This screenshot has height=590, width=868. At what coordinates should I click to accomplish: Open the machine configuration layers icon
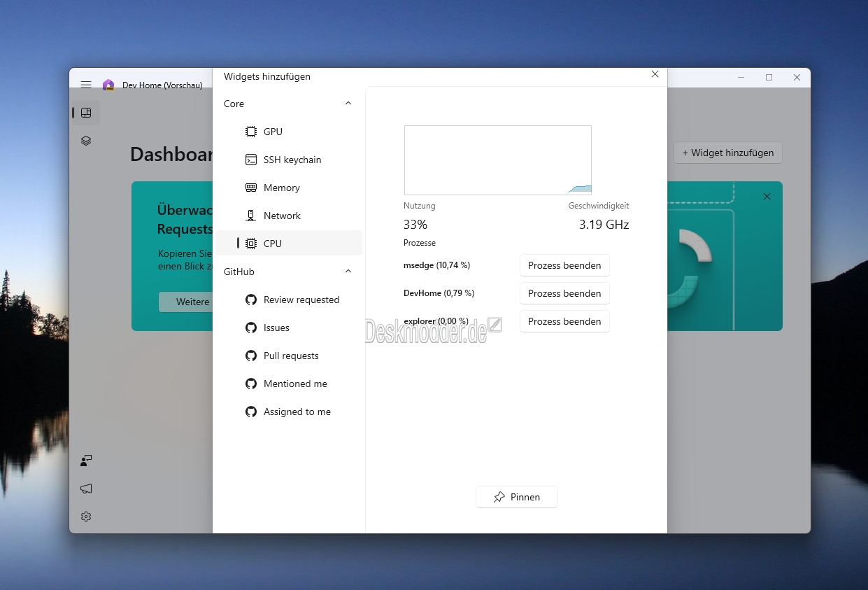(86, 141)
